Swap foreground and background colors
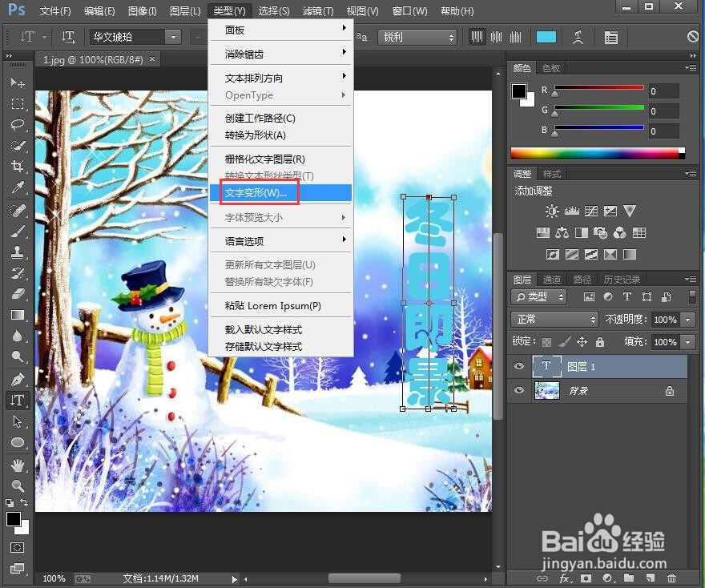The image size is (705, 588). pyautogui.click(x=24, y=502)
